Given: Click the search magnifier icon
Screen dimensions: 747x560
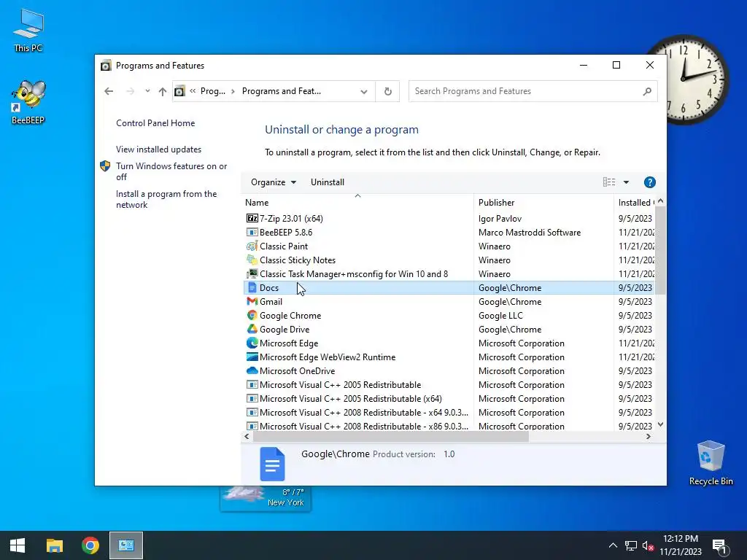Looking at the screenshot, I should (647, 91).
